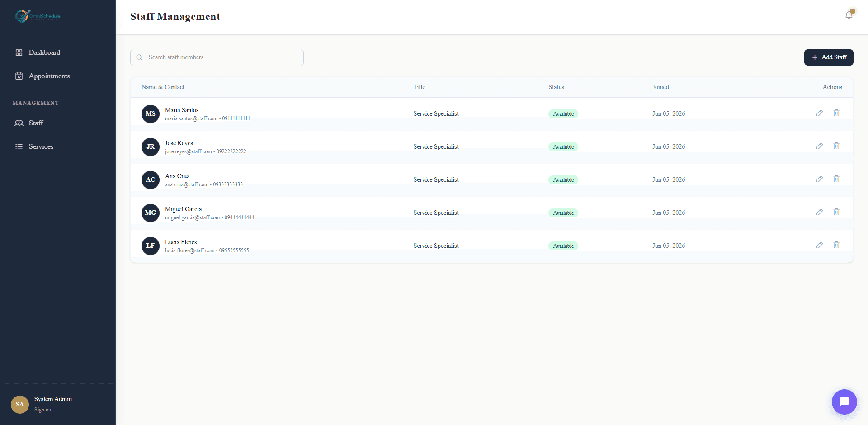868x425 pixels.
Task: Click the Delete icon for Lucia Flores
Action: 836,245
